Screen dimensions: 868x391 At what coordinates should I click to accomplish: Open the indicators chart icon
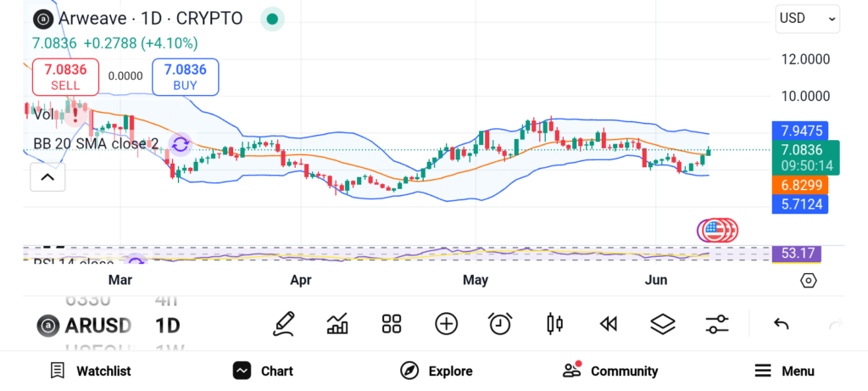point(337,324)
